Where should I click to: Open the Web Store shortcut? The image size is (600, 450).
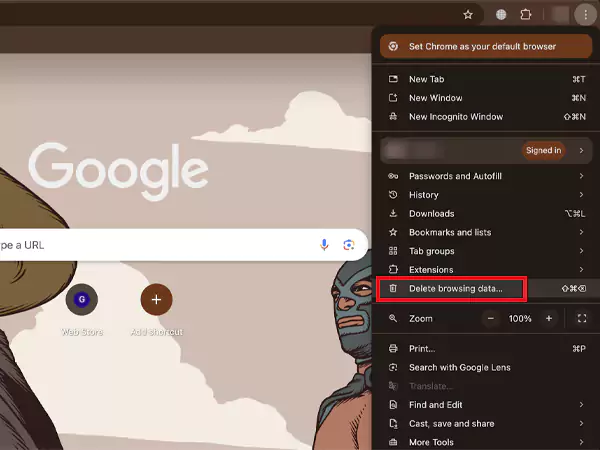pyautogui.click(x=82, y=300)
